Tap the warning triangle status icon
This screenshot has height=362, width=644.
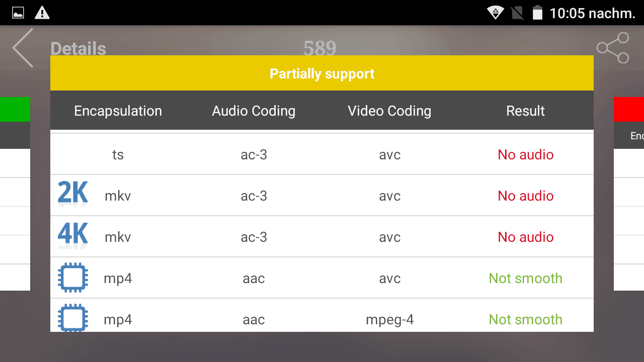(x=42, y=13)
